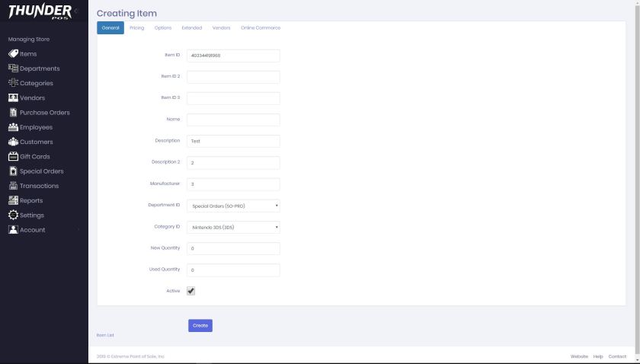Screen dimensions: 640x364
Task: Click the Employees sidebar icon
Action: point(13,127)
